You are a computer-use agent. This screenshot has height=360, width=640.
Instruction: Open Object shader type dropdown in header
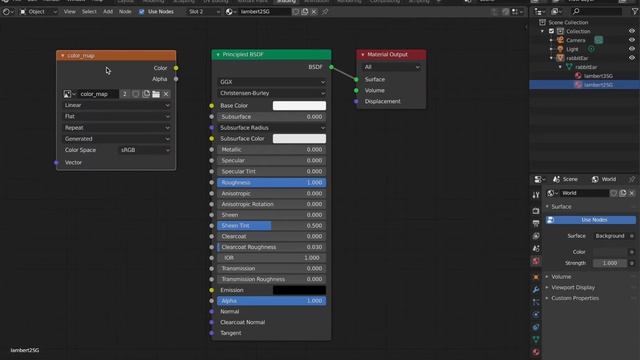click(x=38, y=12)
